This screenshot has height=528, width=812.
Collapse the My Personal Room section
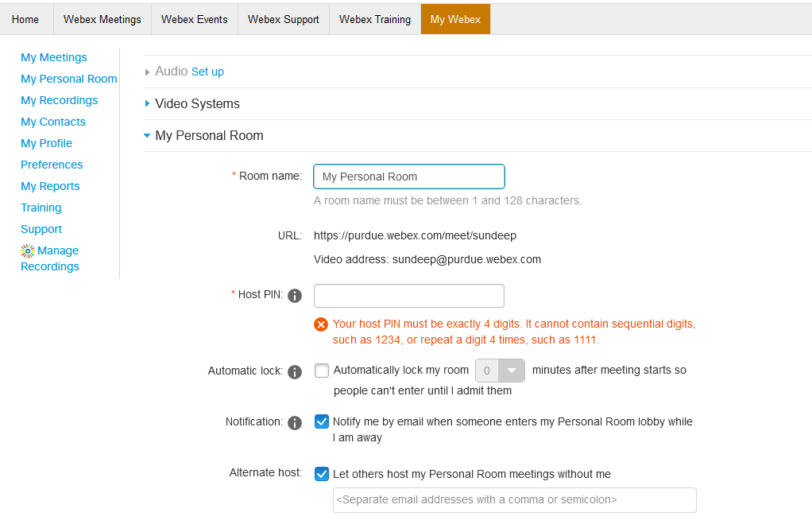[x=204, y=136]
